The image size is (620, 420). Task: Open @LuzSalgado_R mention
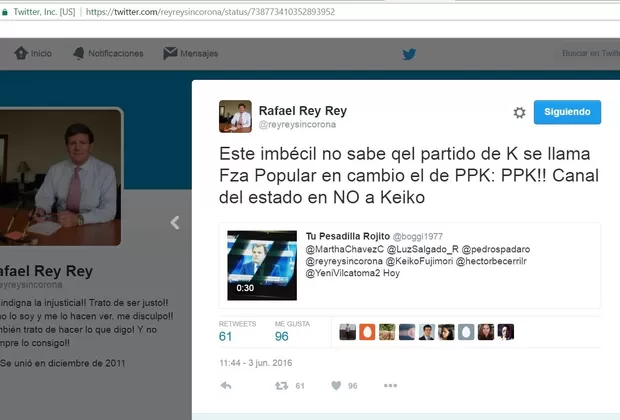coord(422,249)
